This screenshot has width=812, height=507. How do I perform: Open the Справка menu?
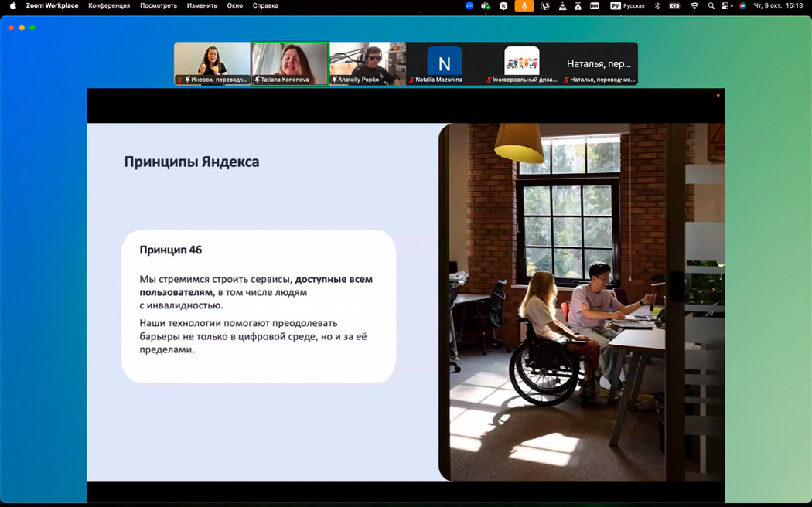point(265,5)
